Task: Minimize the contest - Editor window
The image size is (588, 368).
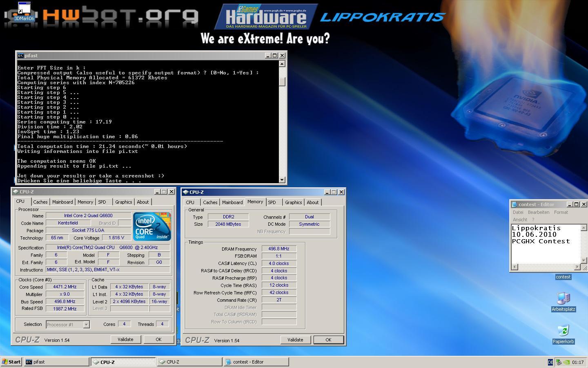Action: 570,204
